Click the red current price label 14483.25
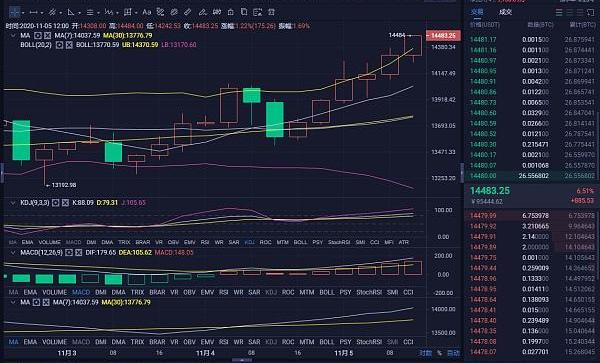The image size is (600, 363). coord(443,36)
